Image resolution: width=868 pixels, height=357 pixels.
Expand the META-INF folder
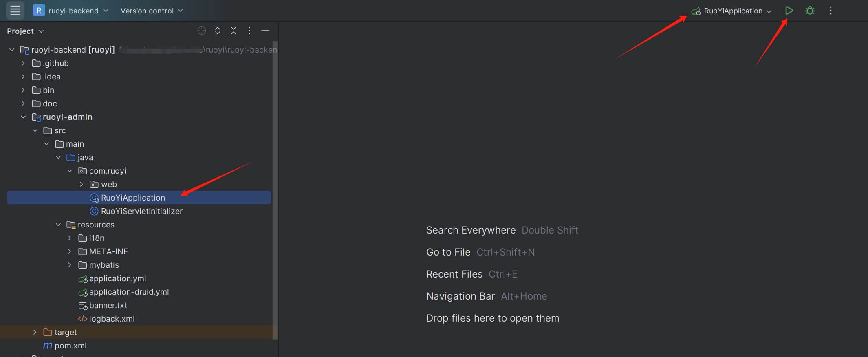pyautogui.click(x=70, y=251)
